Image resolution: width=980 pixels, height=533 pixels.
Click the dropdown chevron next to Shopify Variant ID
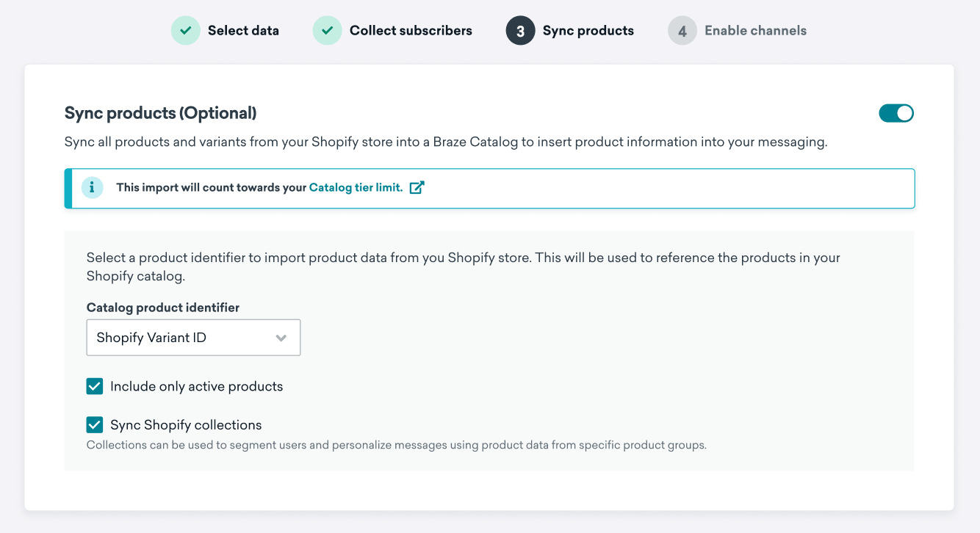[281, 338]
